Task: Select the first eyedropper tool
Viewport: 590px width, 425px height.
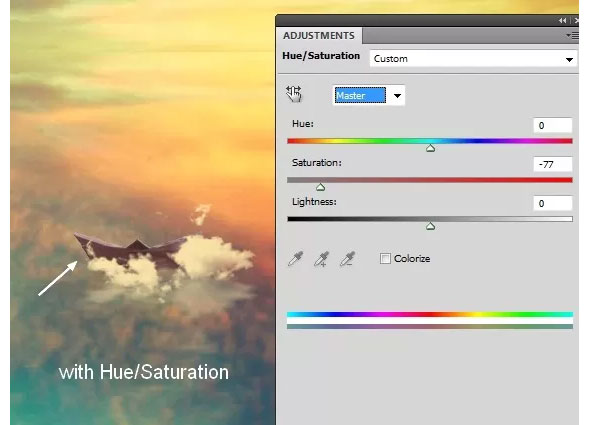Action: pyautogui.click(x=295, y=259)
